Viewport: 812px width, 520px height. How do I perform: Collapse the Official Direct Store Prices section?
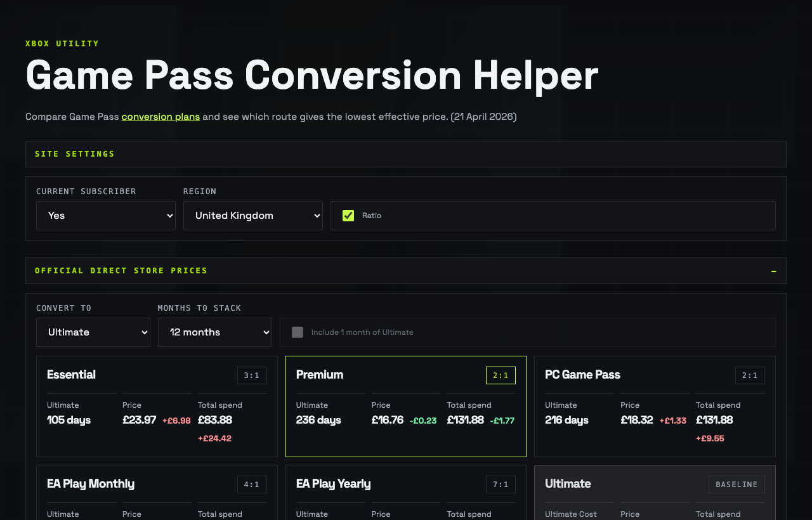(x=773, y=271)
